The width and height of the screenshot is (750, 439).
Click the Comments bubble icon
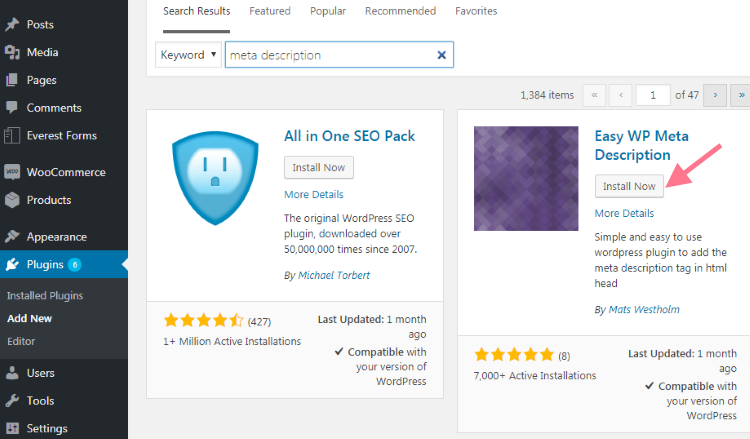tap(12, 108)
